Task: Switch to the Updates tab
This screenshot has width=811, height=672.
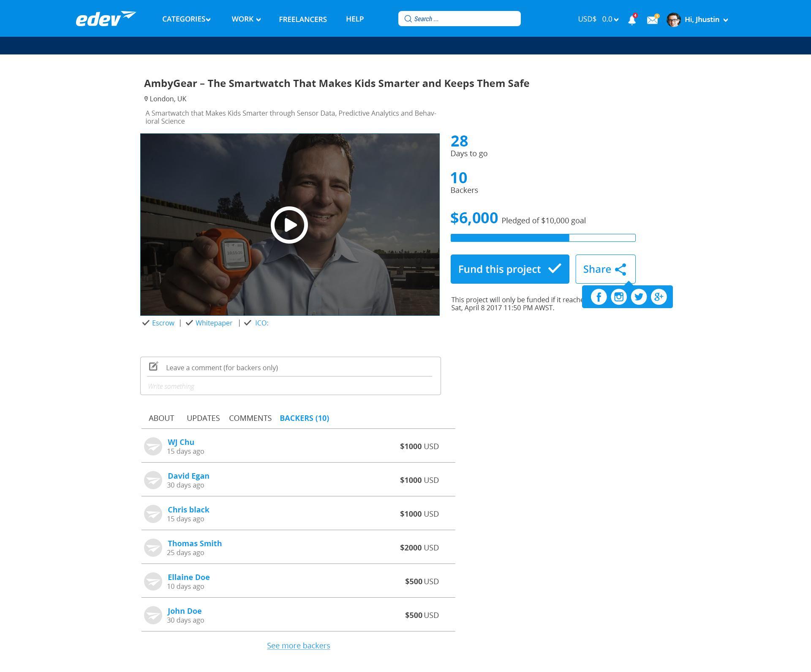Action: pyautogui.click(x=203, y=418)
